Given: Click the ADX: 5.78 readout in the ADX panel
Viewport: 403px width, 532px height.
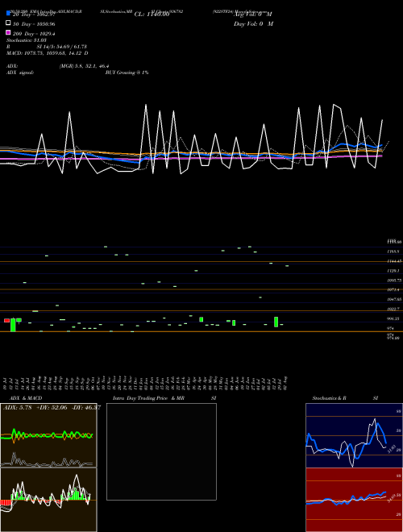Looking at the screenshot, I should tap(17, 408).
